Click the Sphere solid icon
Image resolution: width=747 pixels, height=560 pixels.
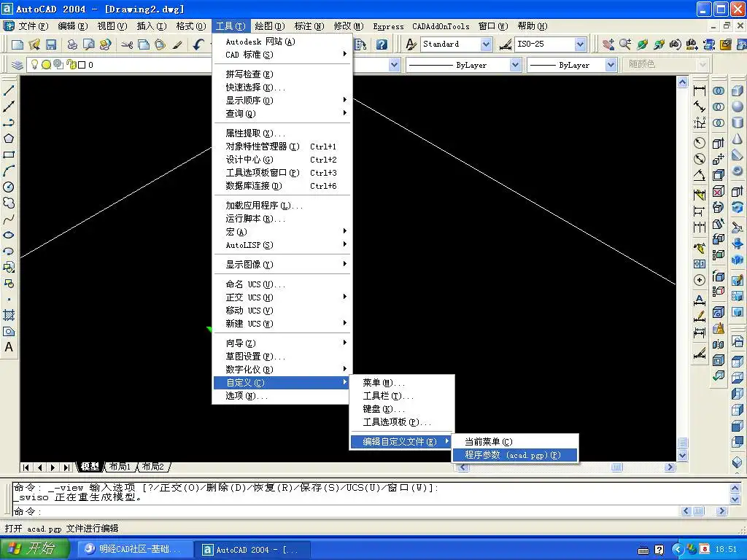[738, 106]
